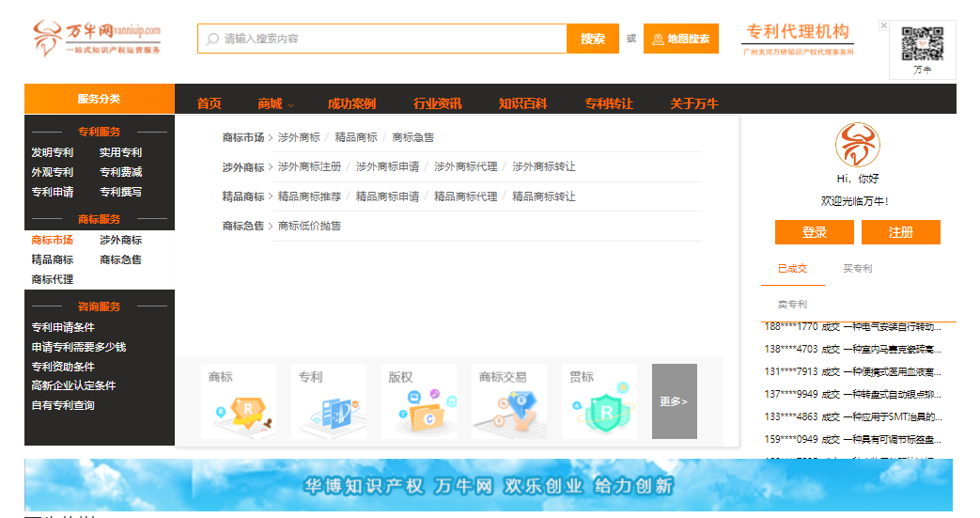
Task: Open the 成功案例 nav item
Action: click(351, 103)
